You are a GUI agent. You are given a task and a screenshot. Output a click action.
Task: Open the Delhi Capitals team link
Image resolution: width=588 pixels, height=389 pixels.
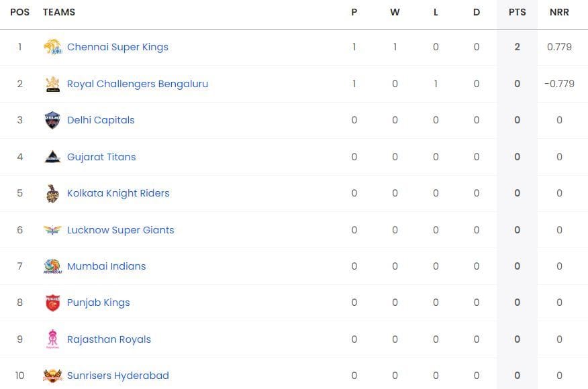[x=101, y=119]
